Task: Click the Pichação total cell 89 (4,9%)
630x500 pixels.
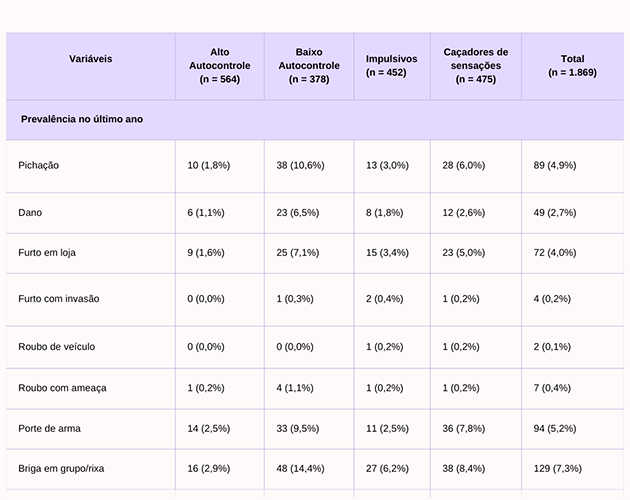Action: point(558,165)
